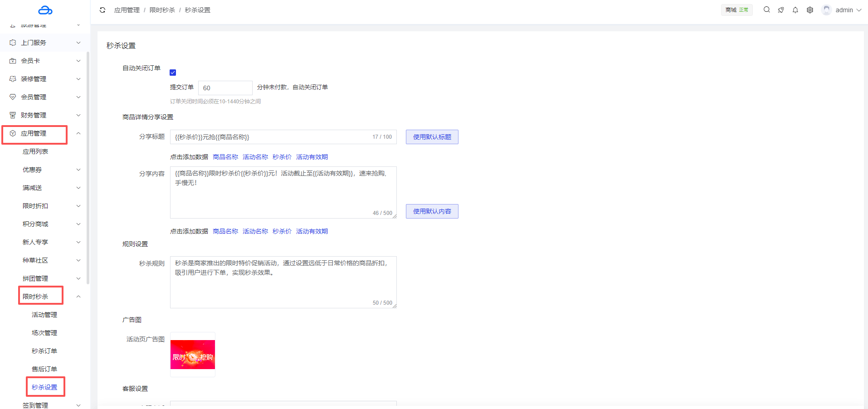Image resolution: width=868 pixels, height=409 pixels.
Task: Click the 使用默认标题 button
Action: click(x=432, y=137)
